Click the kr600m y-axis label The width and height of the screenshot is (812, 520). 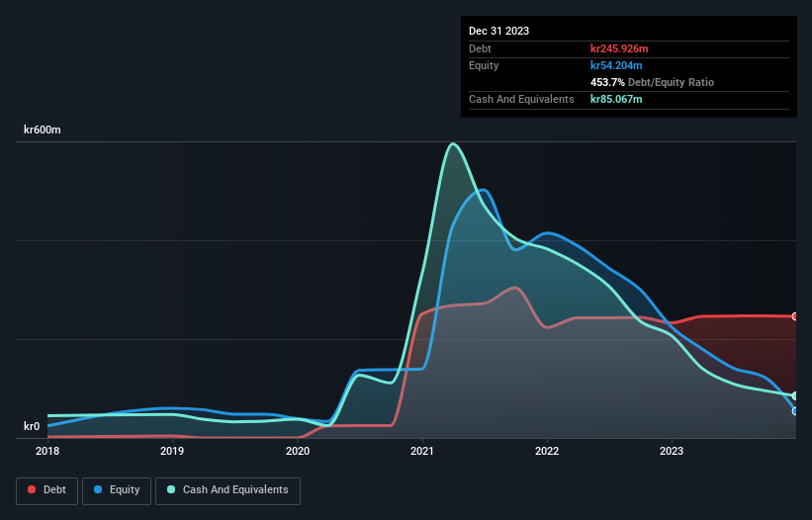pos(42,130)
